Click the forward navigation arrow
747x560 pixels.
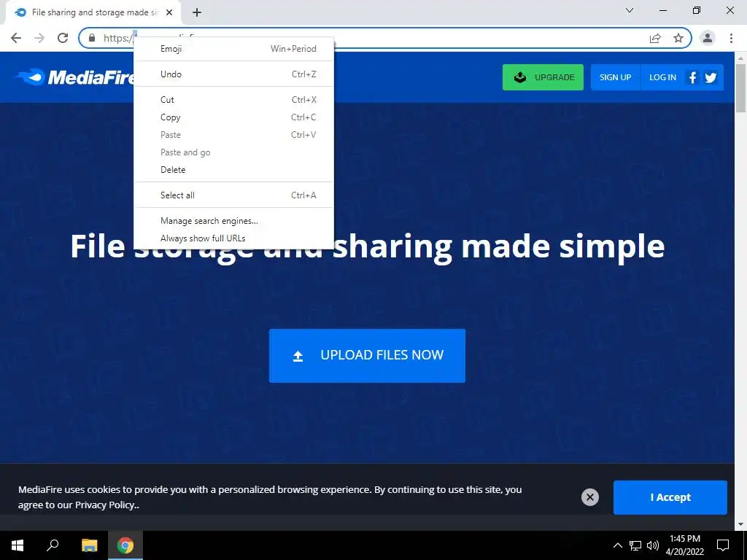[x=39, y=38]
